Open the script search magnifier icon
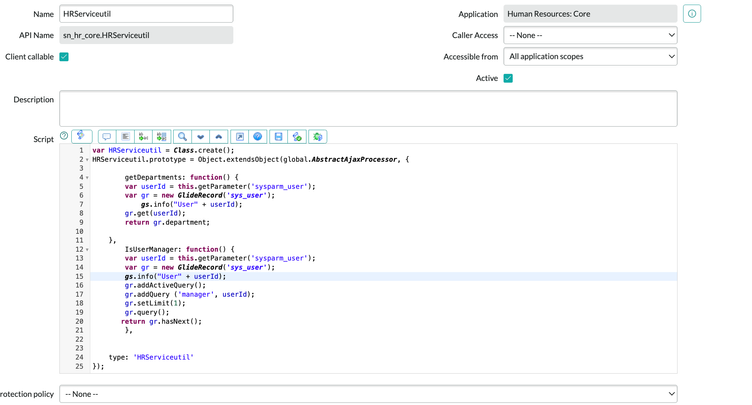The image size is (752, 405). pyautogui.click(x=182, y=137)
